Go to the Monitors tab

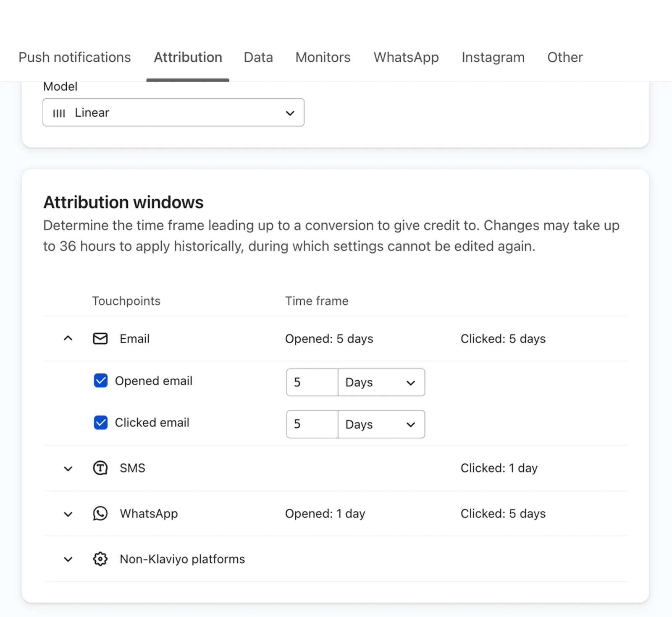point(323,57)
